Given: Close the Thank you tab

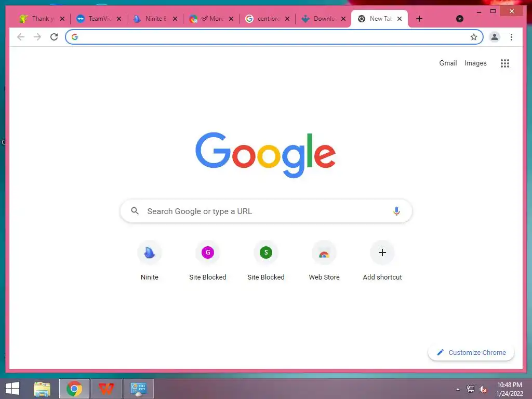Looking at the screenshot, I should tap(62, 19).
